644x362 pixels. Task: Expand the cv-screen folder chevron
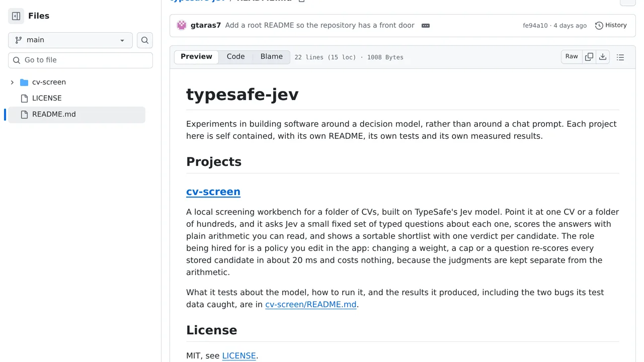coord(12,82)
